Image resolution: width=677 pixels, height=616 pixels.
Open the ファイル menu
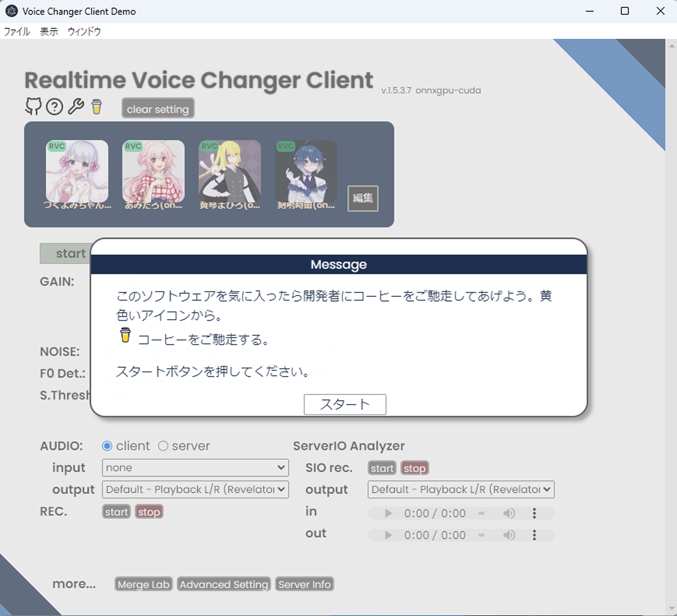click(x=17, y=32)
